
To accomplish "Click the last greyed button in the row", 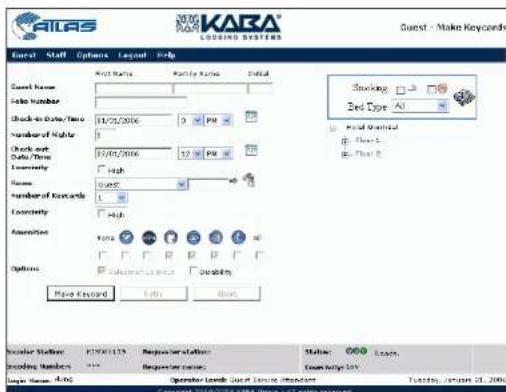I will coord(227,294).
